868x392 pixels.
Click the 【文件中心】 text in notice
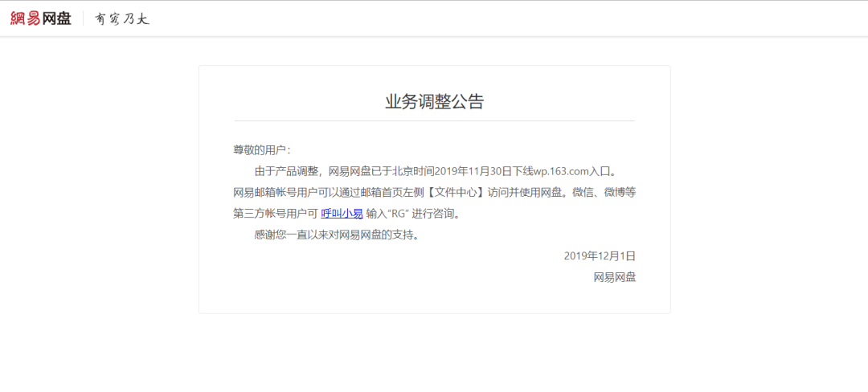[458, 193]
